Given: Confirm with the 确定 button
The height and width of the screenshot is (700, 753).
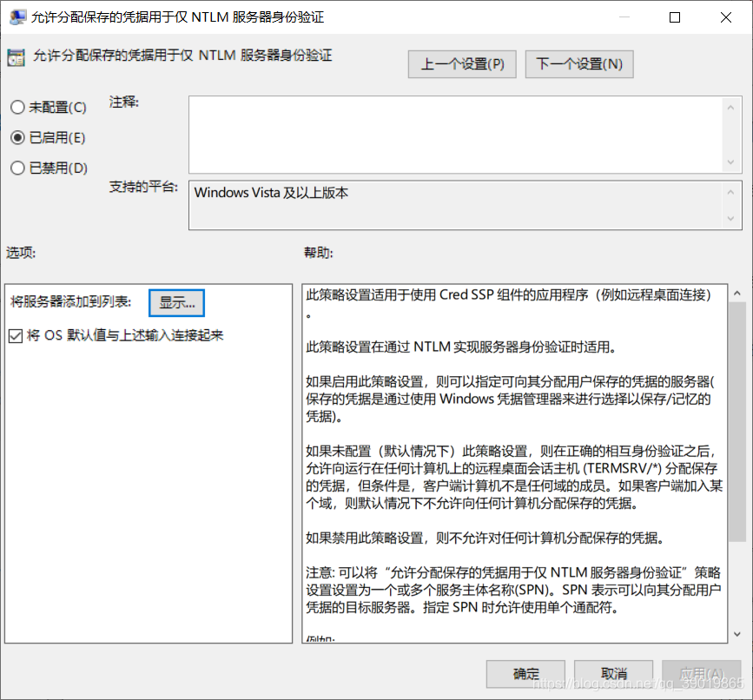Looking at the screenshot, I should (525, 674).
